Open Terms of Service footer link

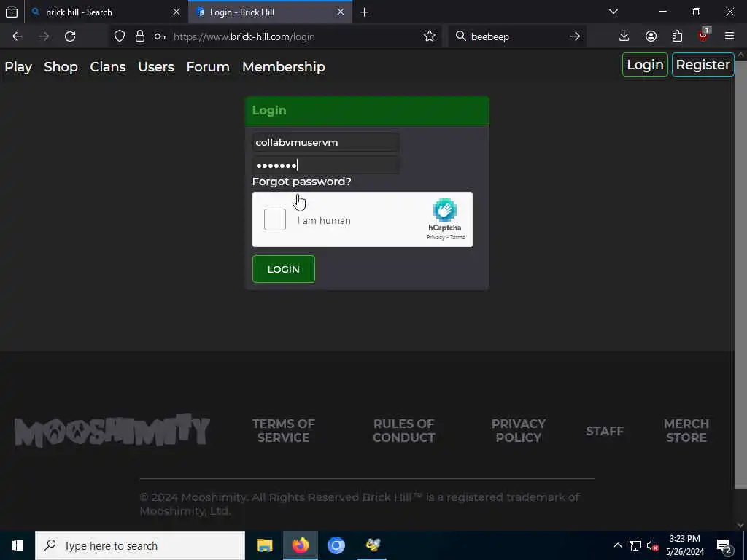click(284, 430)
